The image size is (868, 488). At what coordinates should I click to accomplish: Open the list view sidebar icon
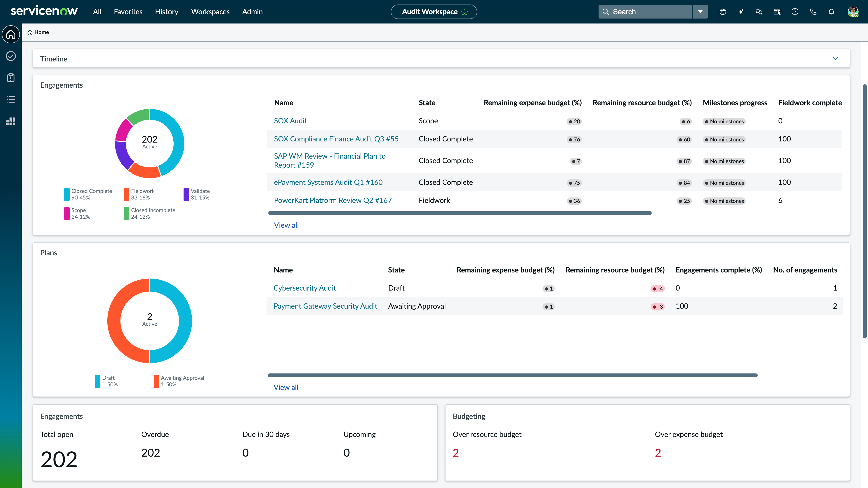pyautogui.click(x=11, y=99)
